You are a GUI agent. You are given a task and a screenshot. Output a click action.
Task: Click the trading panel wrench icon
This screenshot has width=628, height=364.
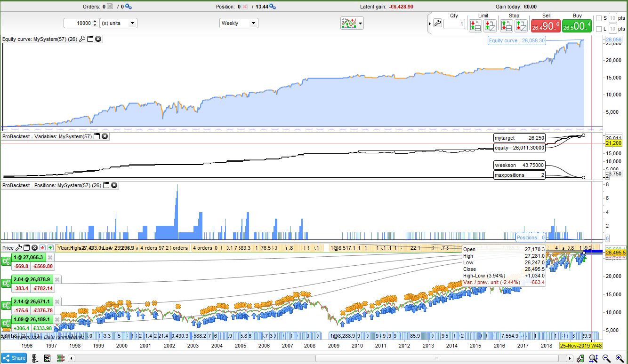[437, 24]
